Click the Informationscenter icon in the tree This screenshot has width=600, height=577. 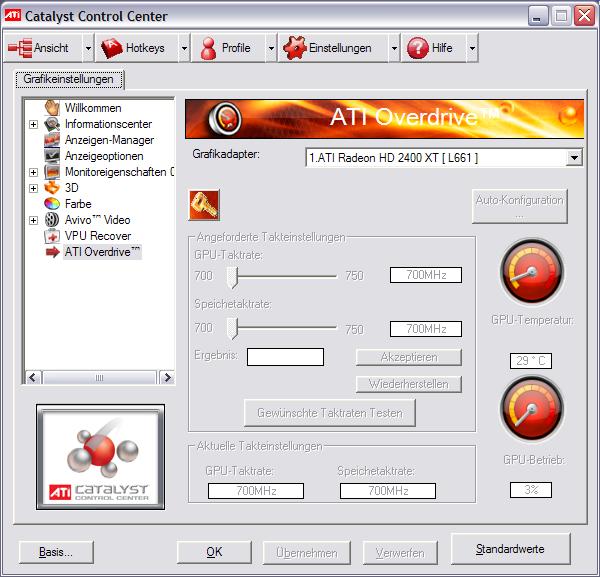52,124
